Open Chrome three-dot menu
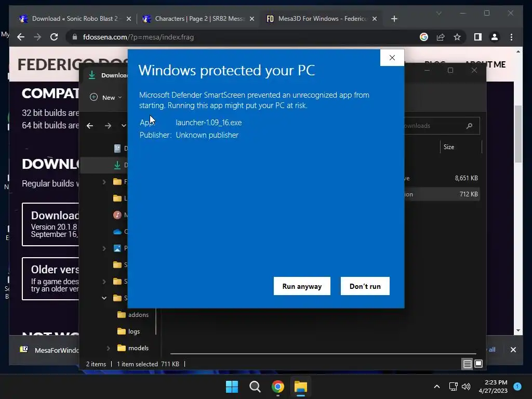Viewport: 532px width, 399px height. pos(511,37)
